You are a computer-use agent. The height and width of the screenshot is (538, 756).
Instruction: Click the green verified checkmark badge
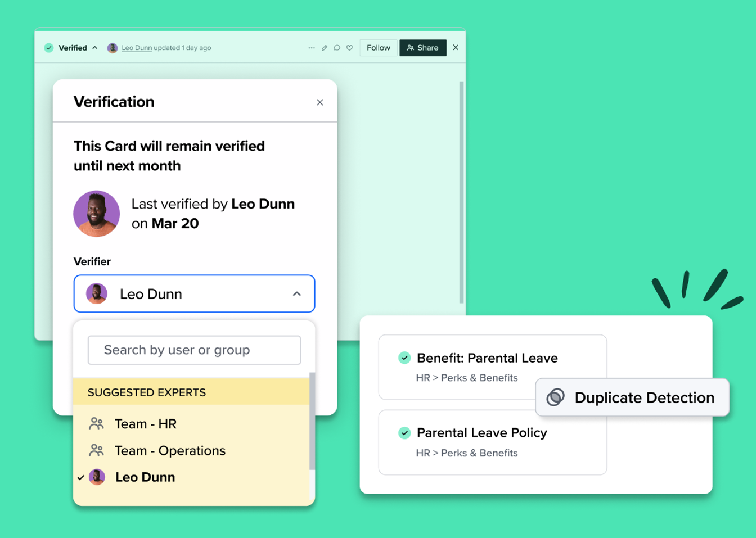[49, 48]
